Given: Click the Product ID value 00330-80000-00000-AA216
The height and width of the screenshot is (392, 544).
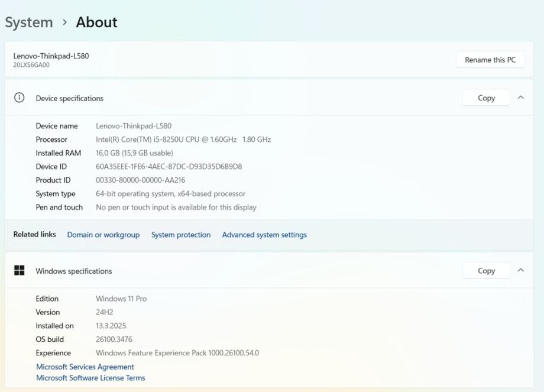Looking at the screenshot, I should click(140, 180).
